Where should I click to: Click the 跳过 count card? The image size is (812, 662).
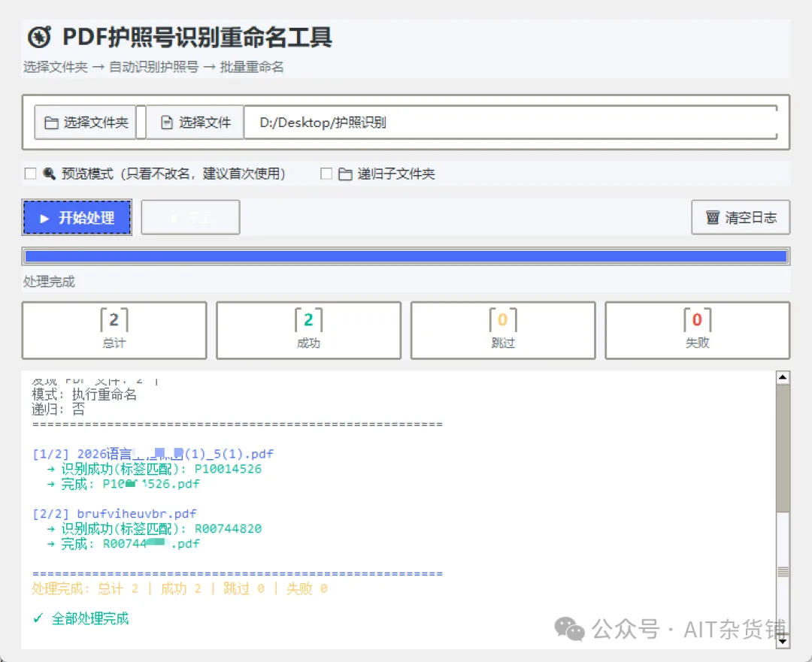point(503,330)
